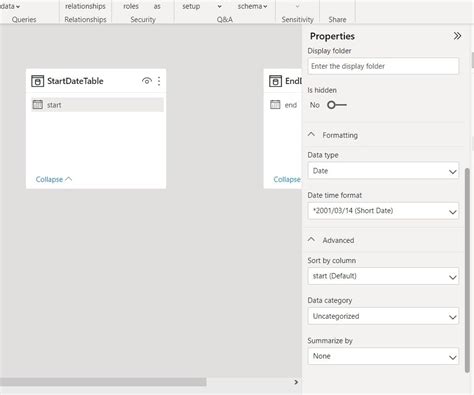Image resolution: width=474 pixels, height=395 pixels.
Task: Click View as in Security group
Action: 157,6
